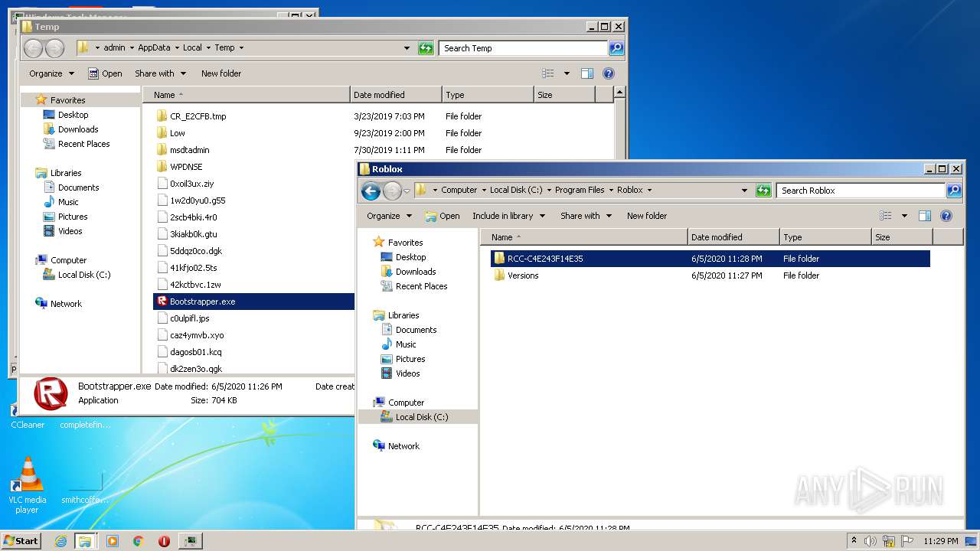Click New folder in Roblox window

point(647,216)
